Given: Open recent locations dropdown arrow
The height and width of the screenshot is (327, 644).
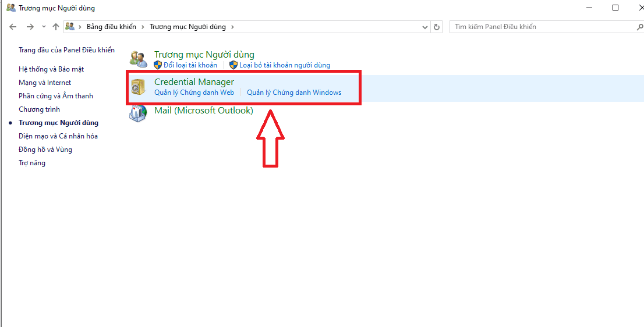Looking at the screenshot, I should (44, 27).
